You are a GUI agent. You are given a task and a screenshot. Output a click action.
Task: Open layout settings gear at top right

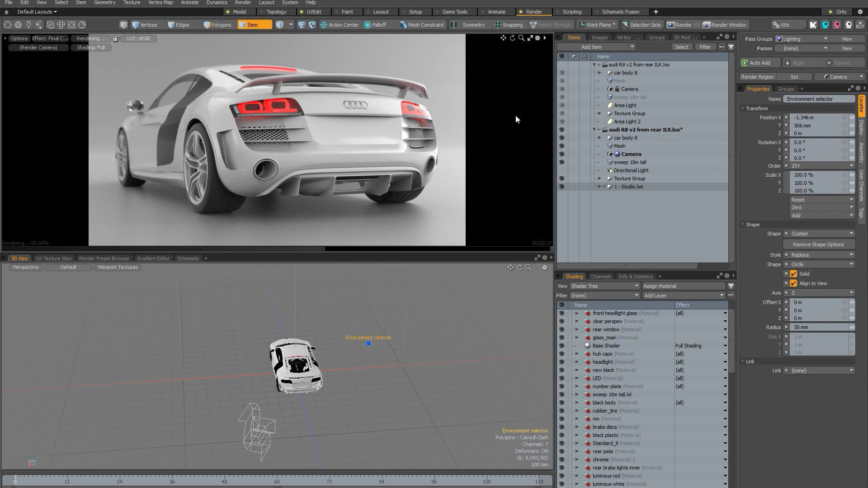click(860, 12)
